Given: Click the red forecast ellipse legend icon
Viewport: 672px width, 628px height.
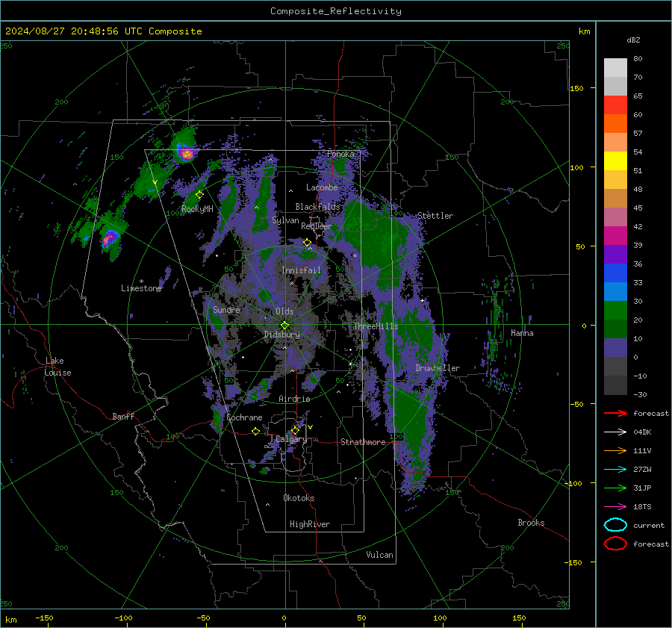Looking at the screenshot, I should tap(615, 544).
